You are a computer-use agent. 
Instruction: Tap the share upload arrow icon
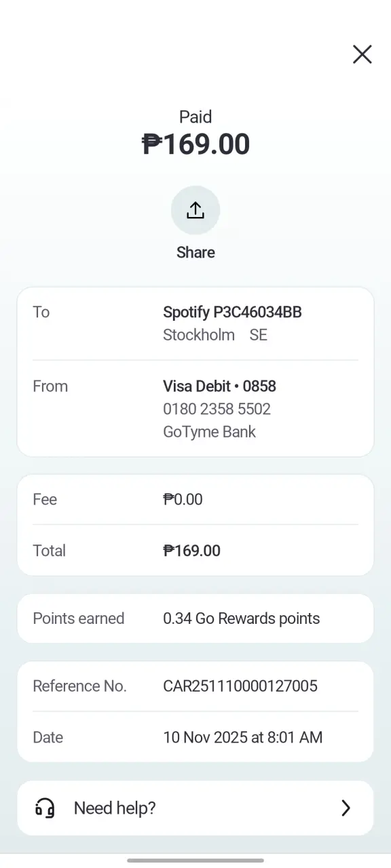195,210
